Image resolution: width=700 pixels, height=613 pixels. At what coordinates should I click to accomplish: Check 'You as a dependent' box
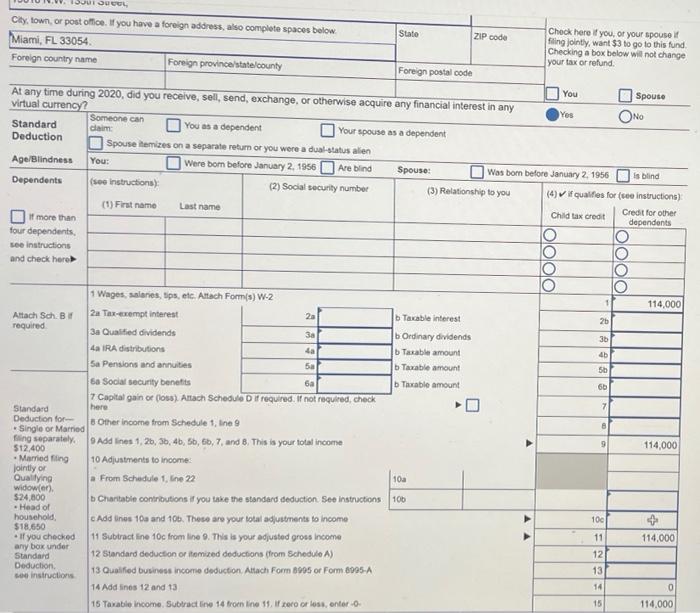173,125
